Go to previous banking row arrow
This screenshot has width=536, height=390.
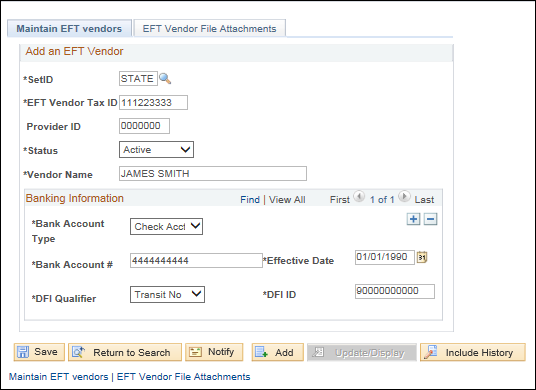tap(359, 197)
